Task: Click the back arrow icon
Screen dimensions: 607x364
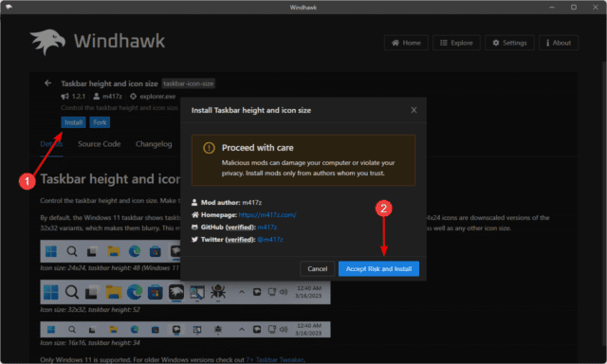Action: (x=47, y=83)
